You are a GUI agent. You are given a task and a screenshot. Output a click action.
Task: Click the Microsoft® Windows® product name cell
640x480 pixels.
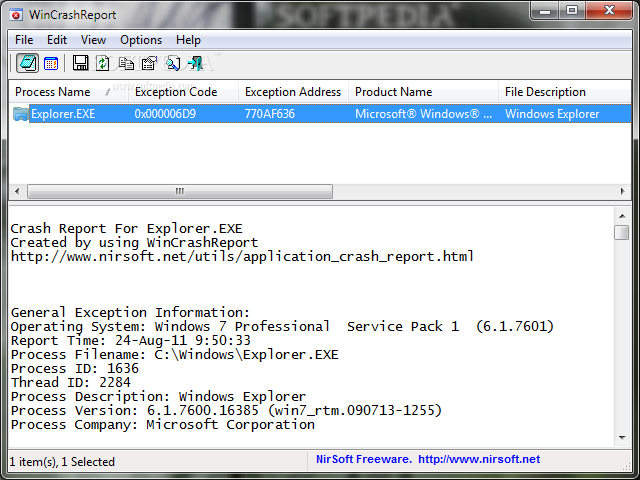pos(423,114)
